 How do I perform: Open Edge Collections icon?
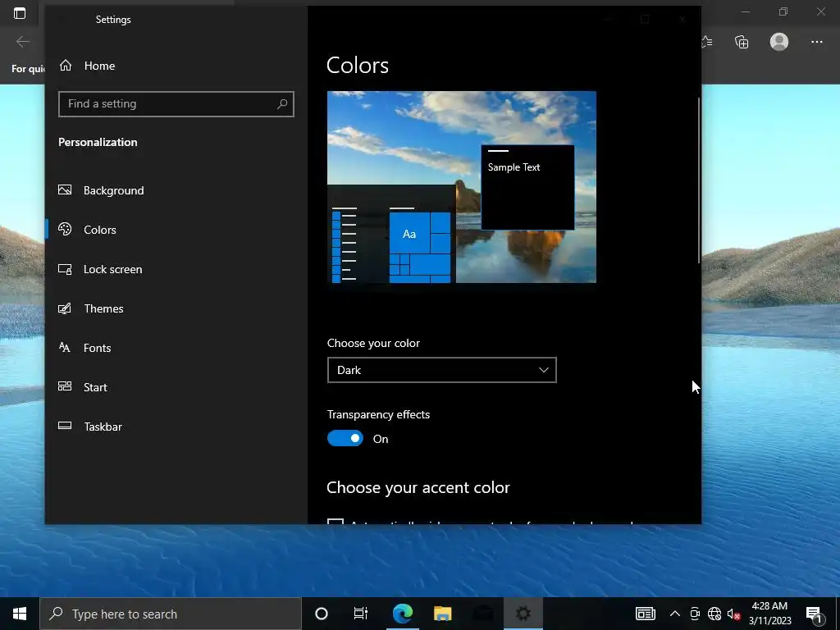[x=742, y=42]
